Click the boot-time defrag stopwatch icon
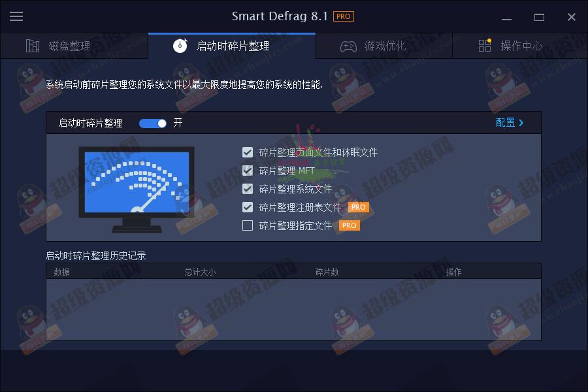 (x=180, y=46)
